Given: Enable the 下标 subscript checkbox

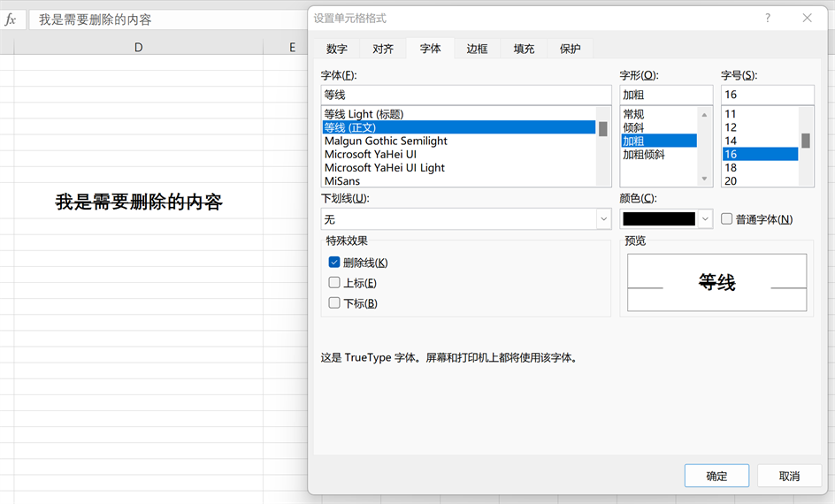Looking at the screenshot, I should pyautogui.click(x=334, y=303).
